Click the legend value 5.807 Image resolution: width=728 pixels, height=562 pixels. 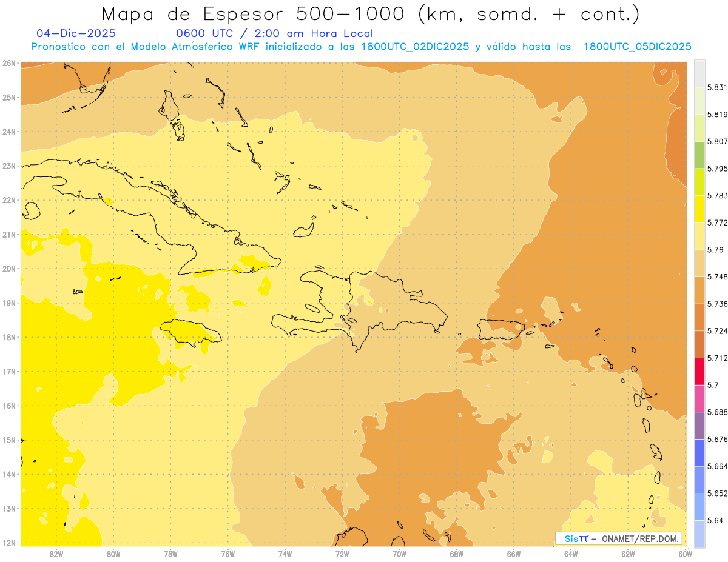pyautogui.click(x=718, y=141)
